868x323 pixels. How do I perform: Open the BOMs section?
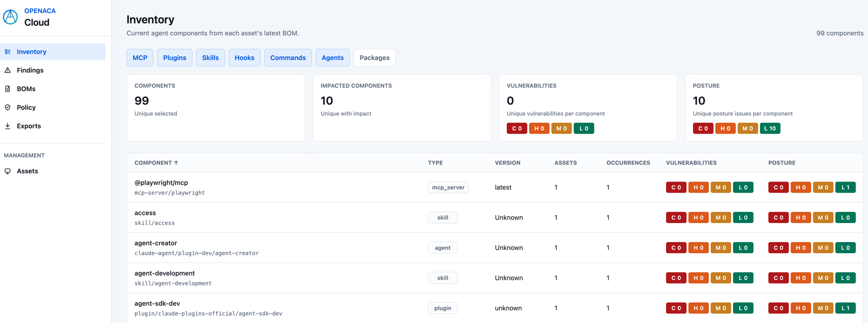[53, 89]
